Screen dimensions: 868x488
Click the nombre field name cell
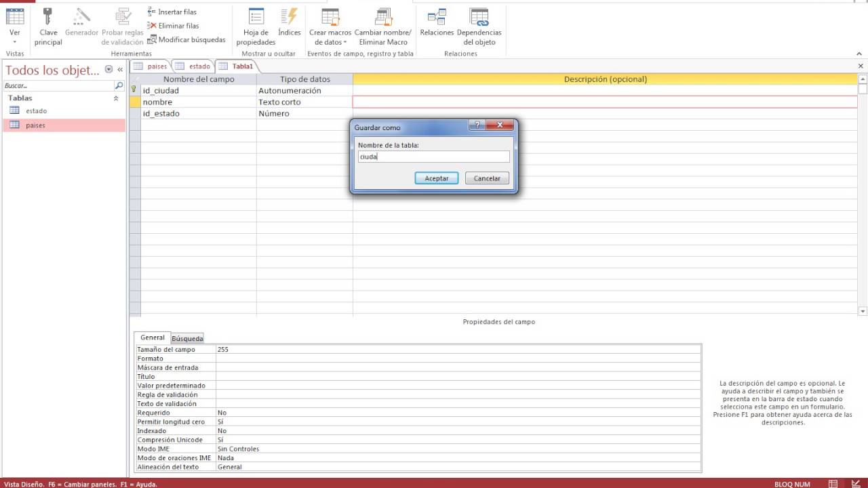click(x=199, y=102)
